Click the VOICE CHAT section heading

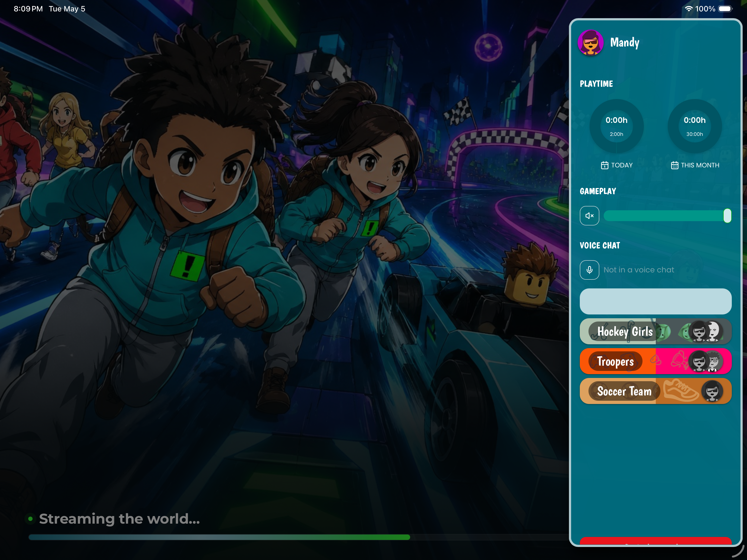pyautogui.click(x=600, y=245)
